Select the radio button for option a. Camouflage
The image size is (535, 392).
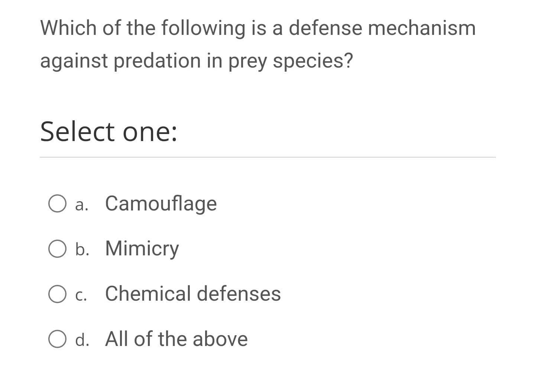57,203
